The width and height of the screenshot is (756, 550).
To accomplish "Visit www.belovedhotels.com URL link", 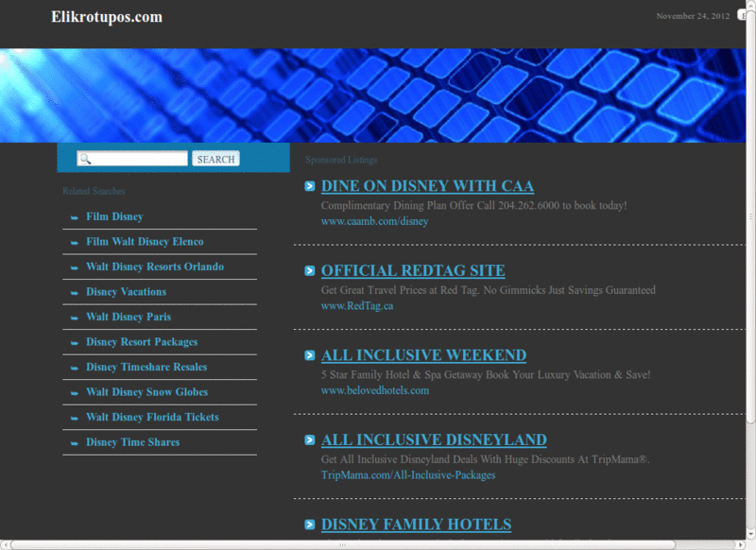I will [375, 390].
